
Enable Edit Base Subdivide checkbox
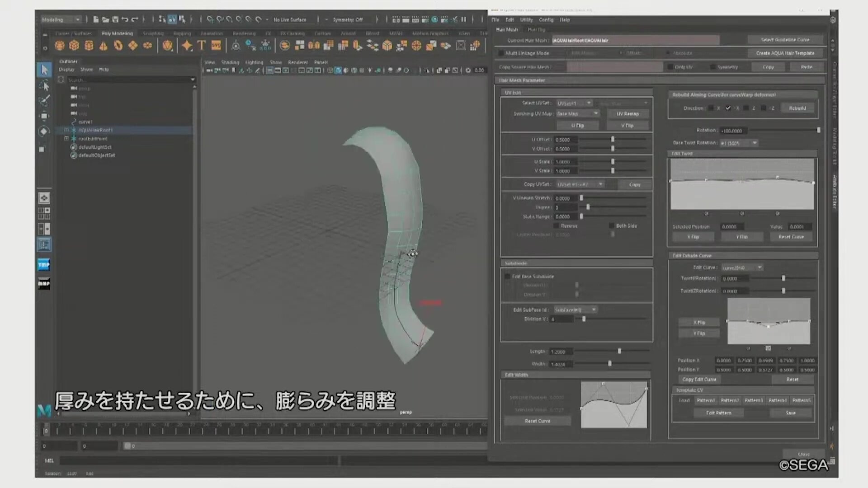click(x=507, y=276)
